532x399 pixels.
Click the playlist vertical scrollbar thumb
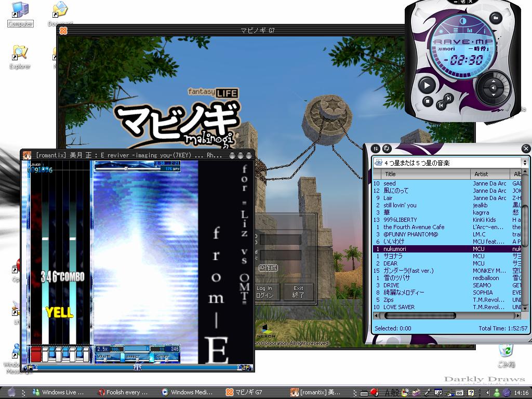coord(525,225)
